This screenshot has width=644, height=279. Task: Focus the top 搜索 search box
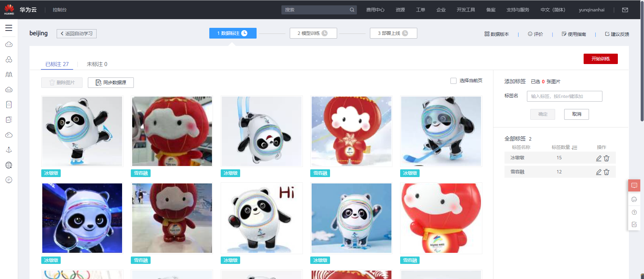coord(319,10)
